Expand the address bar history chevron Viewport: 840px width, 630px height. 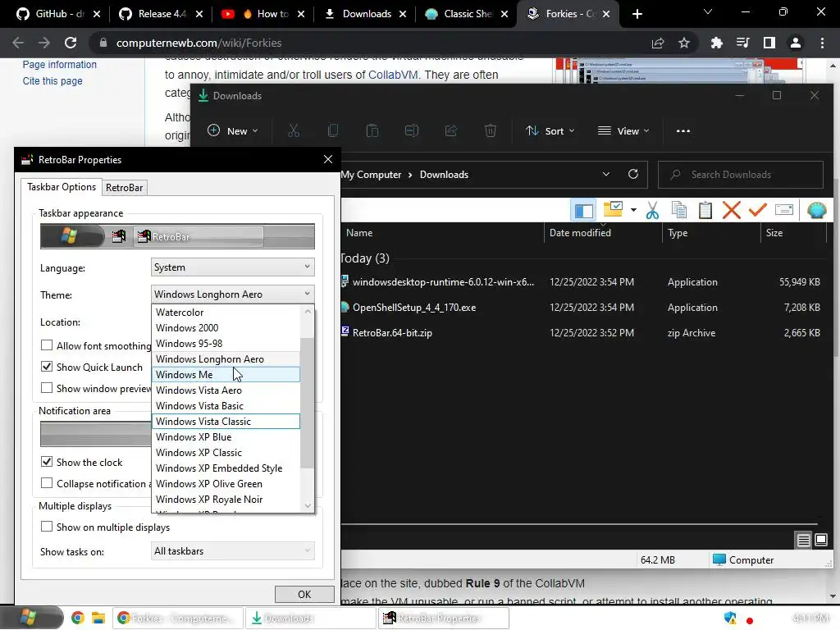(x=606, y=174)
